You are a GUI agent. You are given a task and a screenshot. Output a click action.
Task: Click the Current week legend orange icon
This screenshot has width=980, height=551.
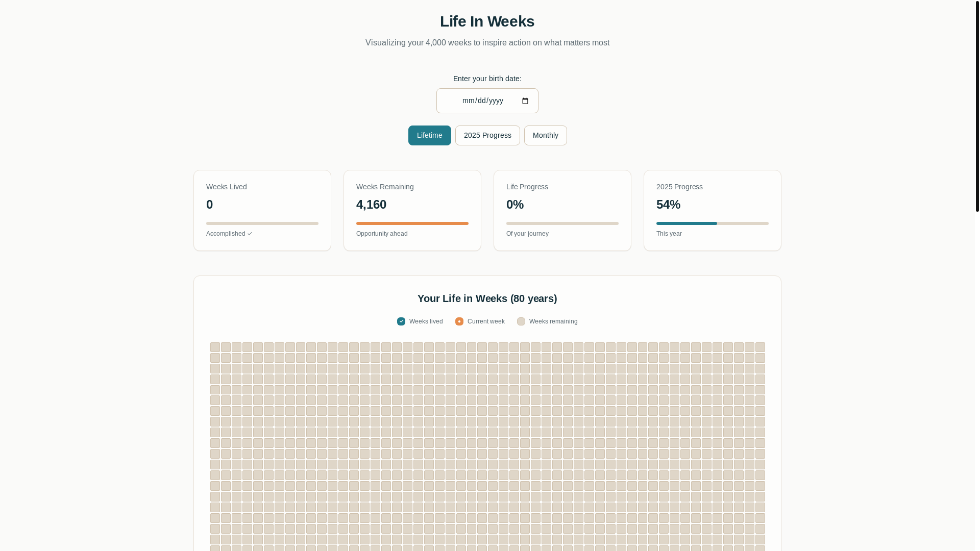(459, 321)
